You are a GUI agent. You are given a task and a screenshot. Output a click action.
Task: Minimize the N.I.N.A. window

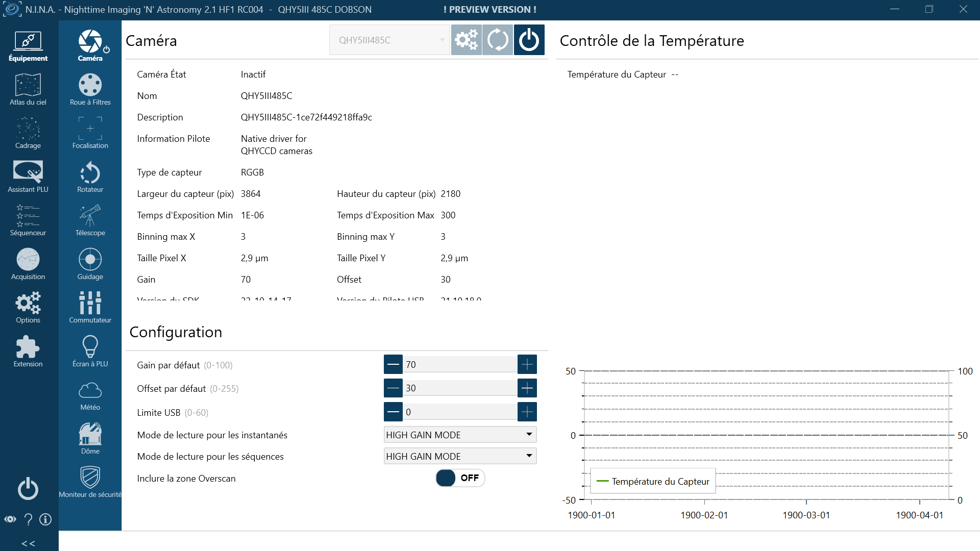tap(894, 9)
